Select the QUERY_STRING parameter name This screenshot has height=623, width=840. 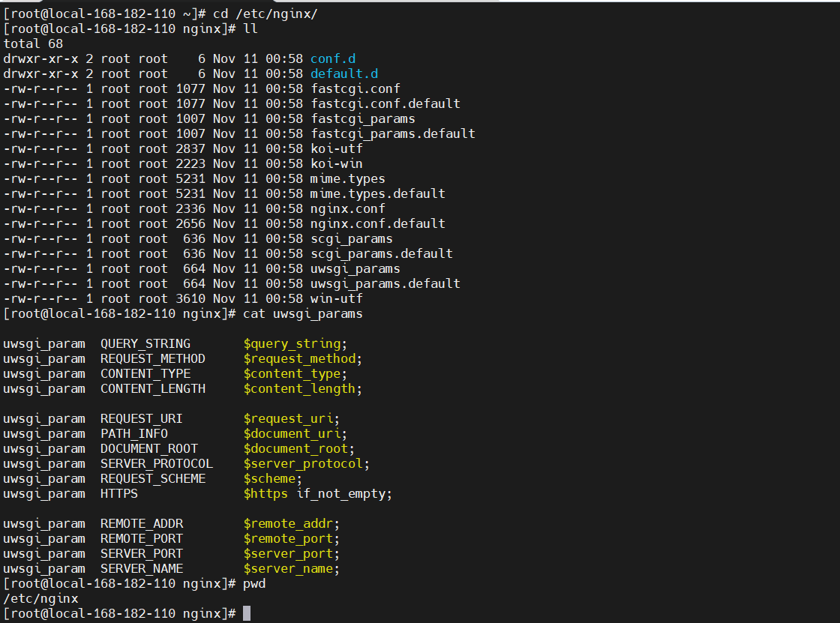pyautogui.click(x=145, y=344)
